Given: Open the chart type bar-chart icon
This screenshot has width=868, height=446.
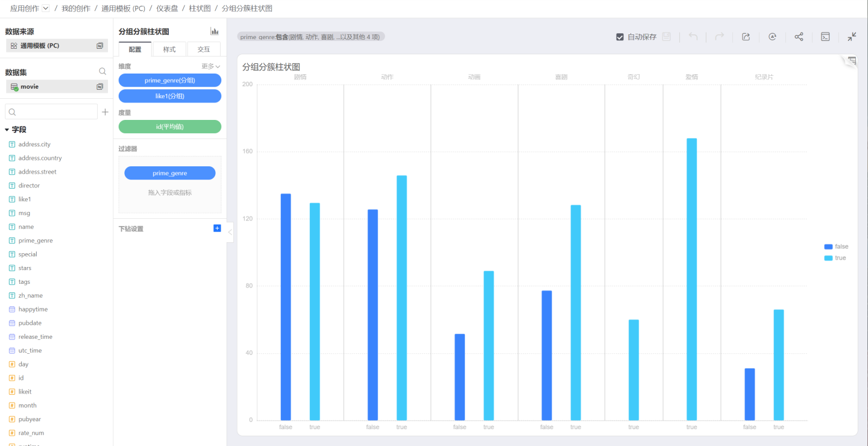Looking at the screenshot, I should tap(215, 31).
